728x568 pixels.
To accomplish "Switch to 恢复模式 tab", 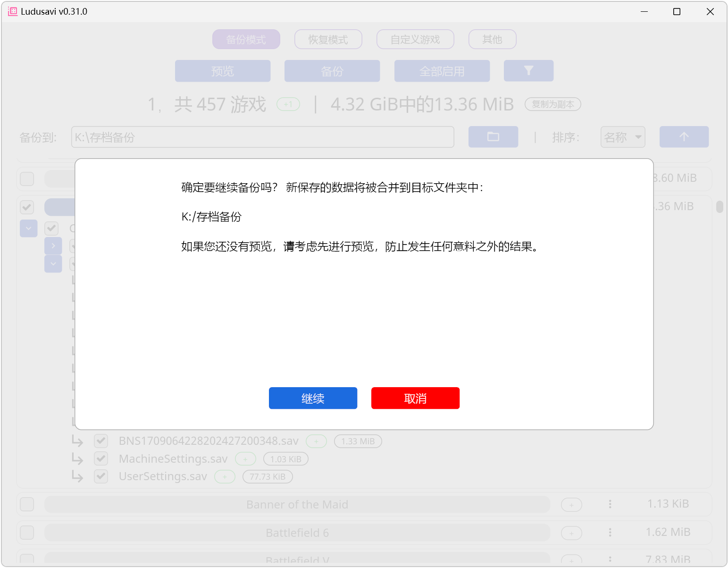I will tap(328, 39).
